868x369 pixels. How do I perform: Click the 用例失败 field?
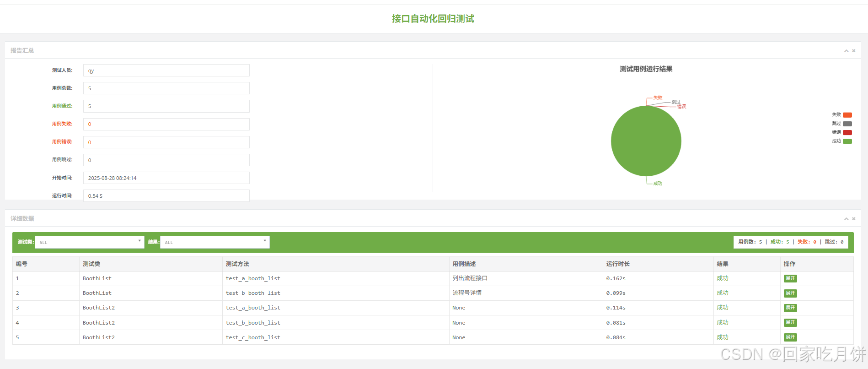coord(166,124)
